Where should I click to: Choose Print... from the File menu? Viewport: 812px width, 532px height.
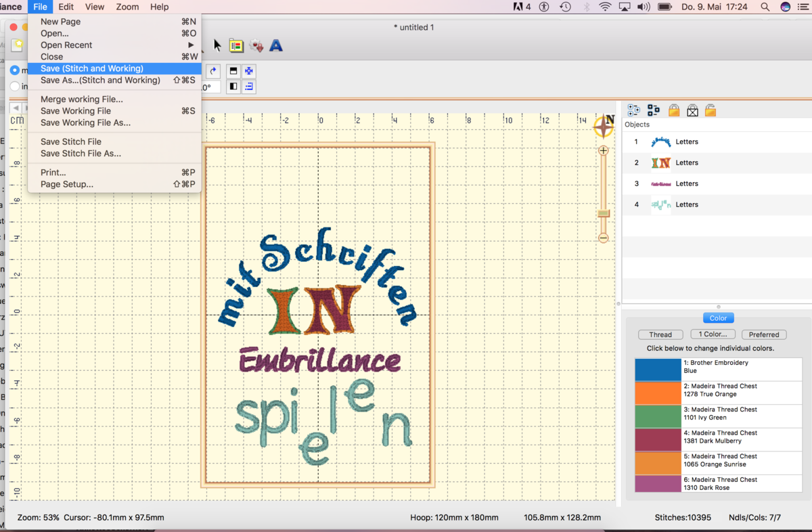(114, 173)
